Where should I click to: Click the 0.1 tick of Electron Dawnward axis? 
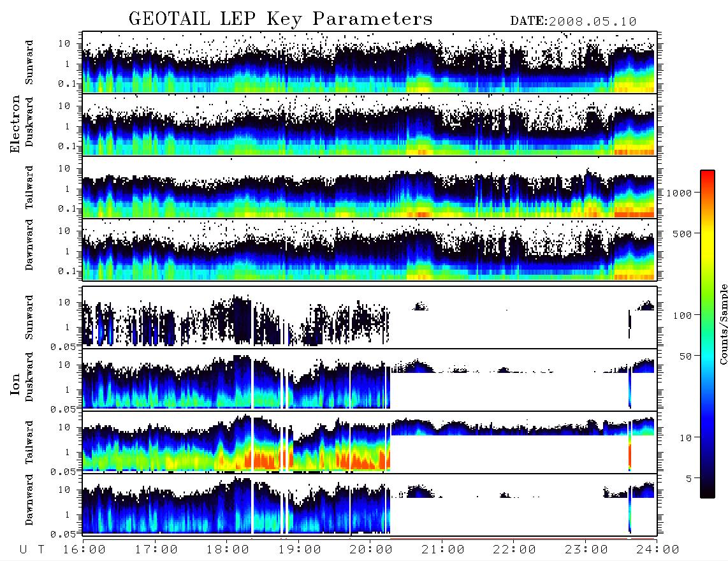[x=68, y=271]
